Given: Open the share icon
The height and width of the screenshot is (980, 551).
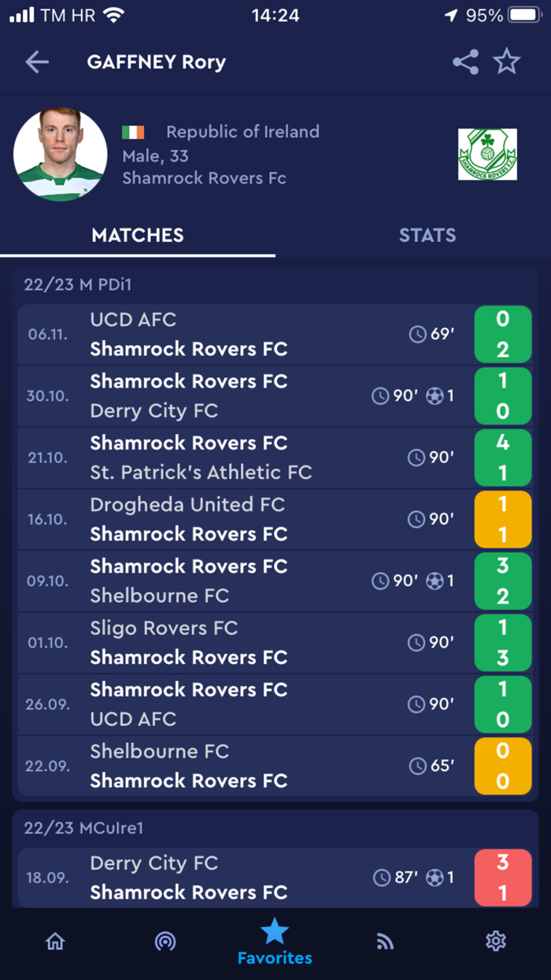Looking at the screenshot, I should 465,62.
